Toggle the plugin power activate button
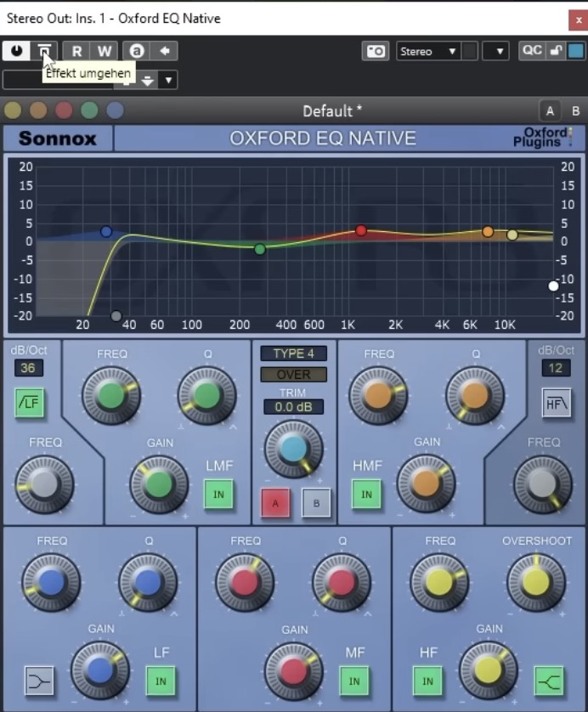The image size is (588, 712). tap(16, 51)
